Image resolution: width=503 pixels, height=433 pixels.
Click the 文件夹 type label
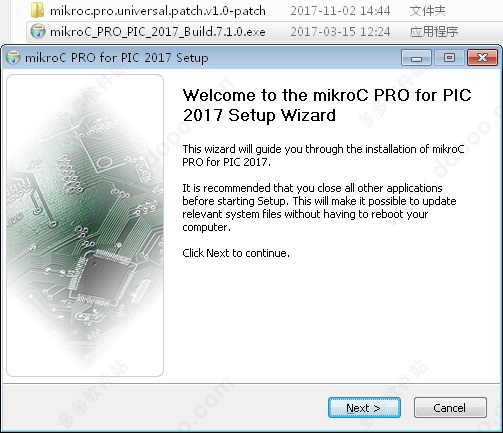point(427,11)
